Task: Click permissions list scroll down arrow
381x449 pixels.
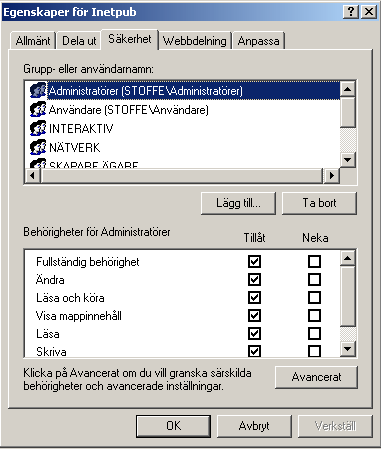Action: click(x=348, y=349)
